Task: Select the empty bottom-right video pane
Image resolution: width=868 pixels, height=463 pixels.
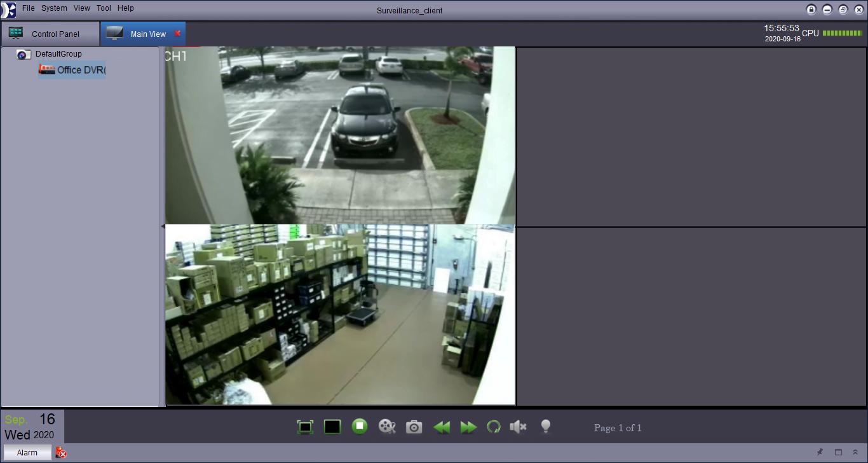Action: tap(691, 316)
